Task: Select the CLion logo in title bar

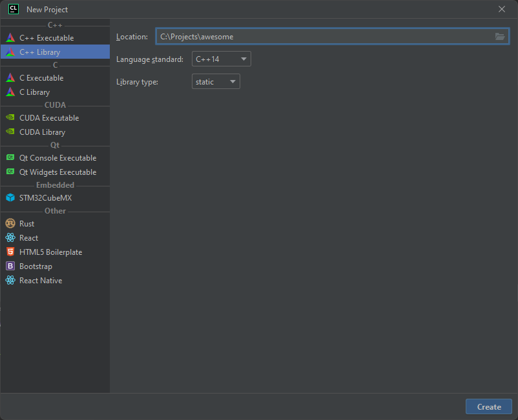Action: click(x=13, y=9)
